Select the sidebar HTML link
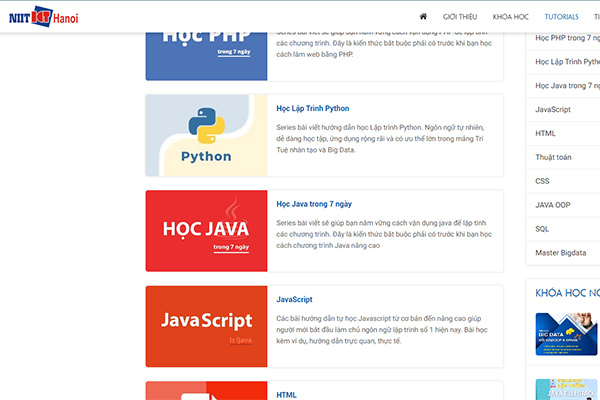600x400 pixels. tap(545, 133)
